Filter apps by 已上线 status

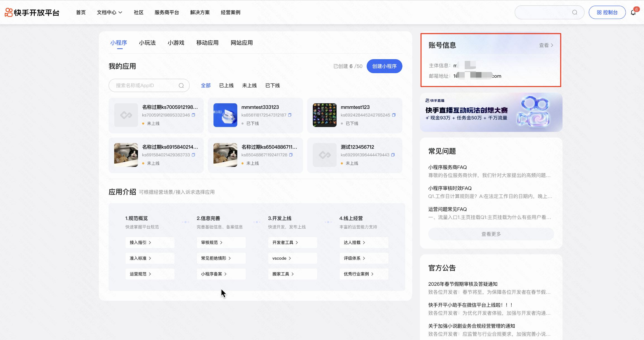(226, 85)
